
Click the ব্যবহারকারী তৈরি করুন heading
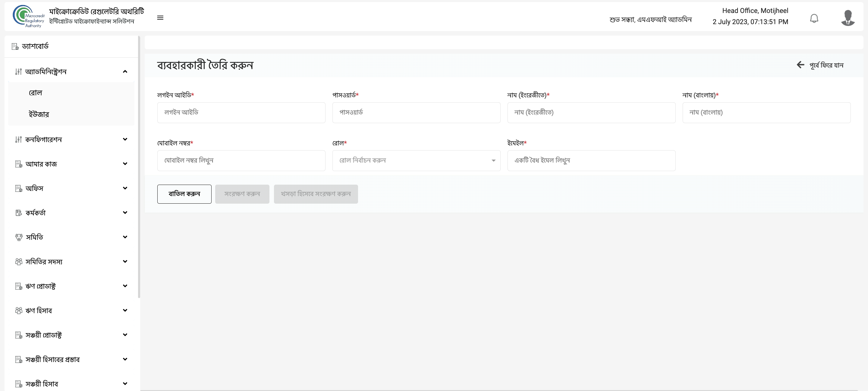[205, 65]
